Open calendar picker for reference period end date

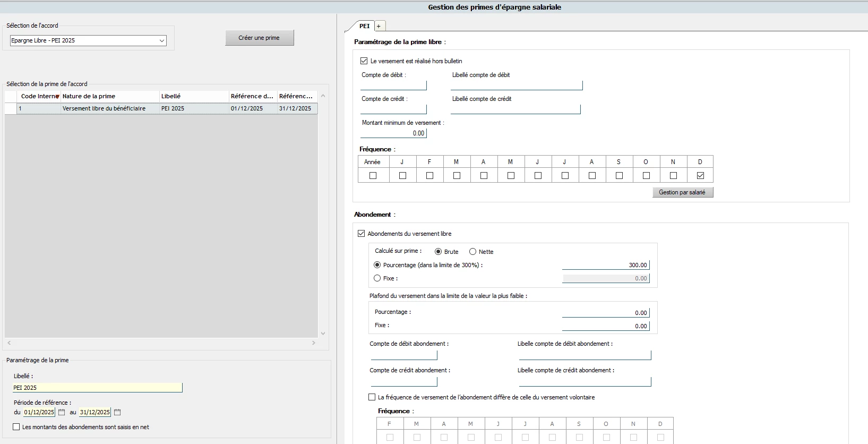[x=117, y=412]
